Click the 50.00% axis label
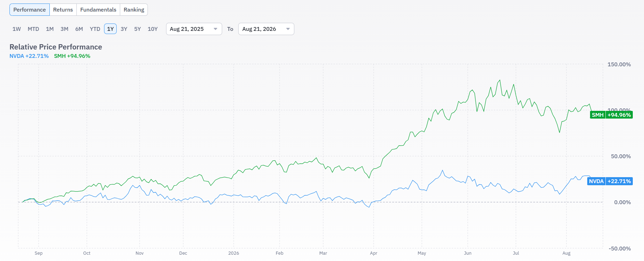 tap(621, 156)
